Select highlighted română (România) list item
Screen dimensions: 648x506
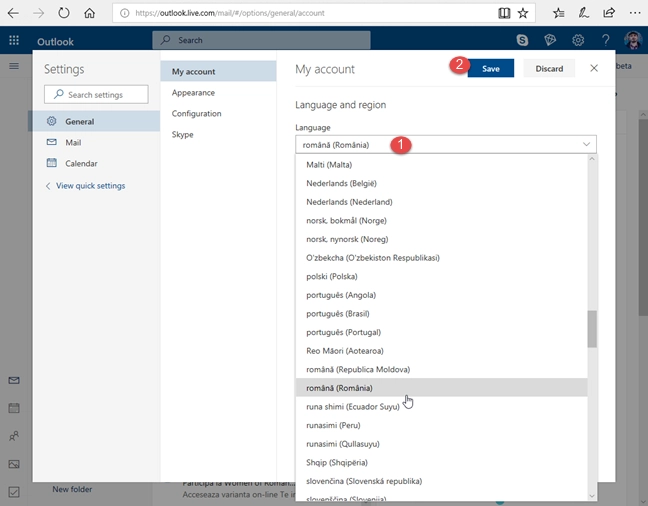point(441,388)
